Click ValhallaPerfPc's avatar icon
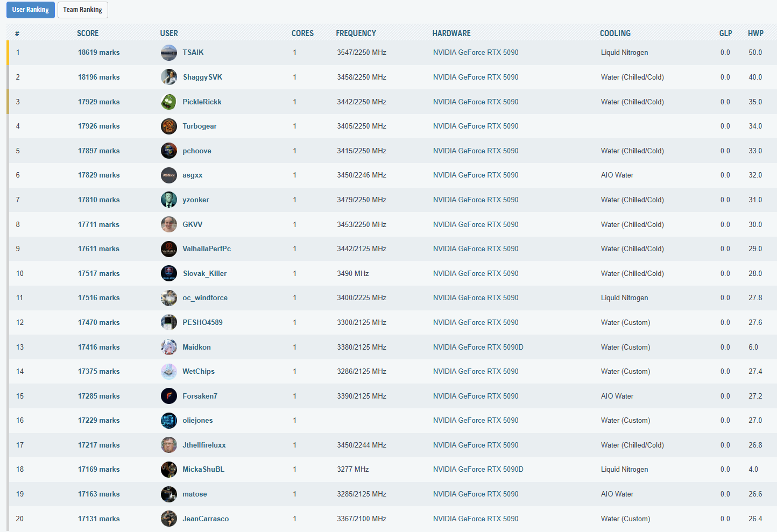This screenshot has width=777, height=532. click(168, 249)
